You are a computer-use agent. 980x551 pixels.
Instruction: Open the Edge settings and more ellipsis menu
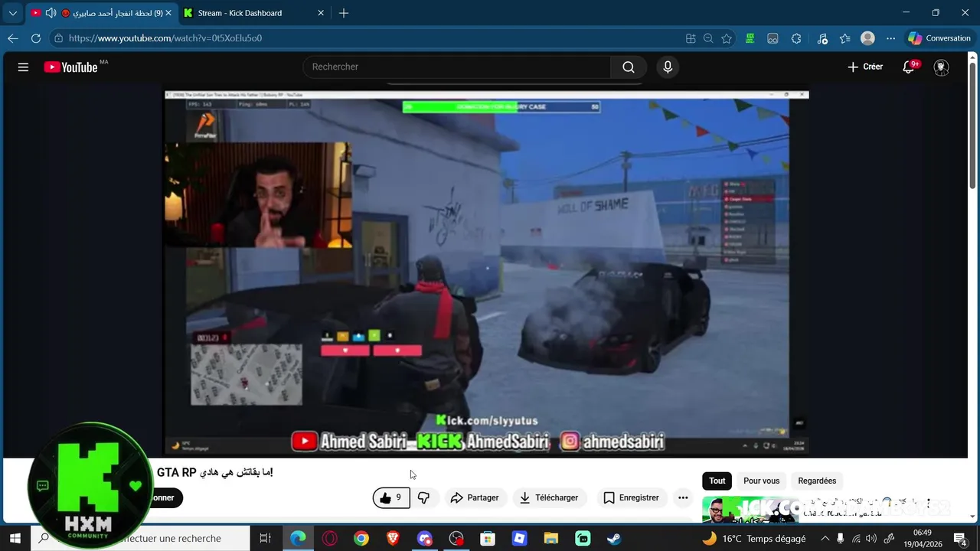coord(890,38)
